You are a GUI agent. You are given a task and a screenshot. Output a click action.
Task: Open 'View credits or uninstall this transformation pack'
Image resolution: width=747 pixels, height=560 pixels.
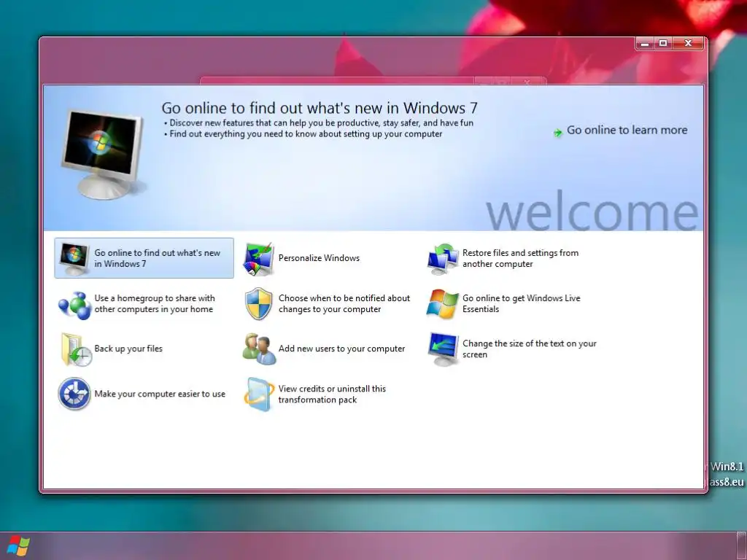tap(332, 394)
